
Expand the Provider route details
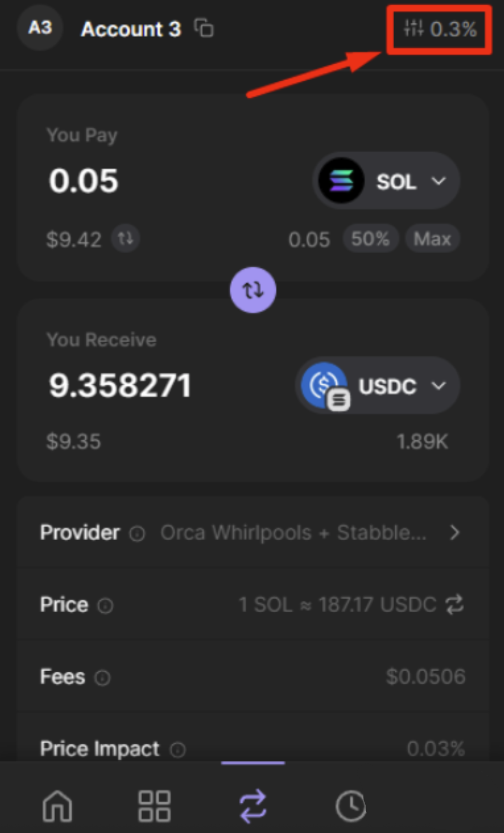(x=454, y=532)
